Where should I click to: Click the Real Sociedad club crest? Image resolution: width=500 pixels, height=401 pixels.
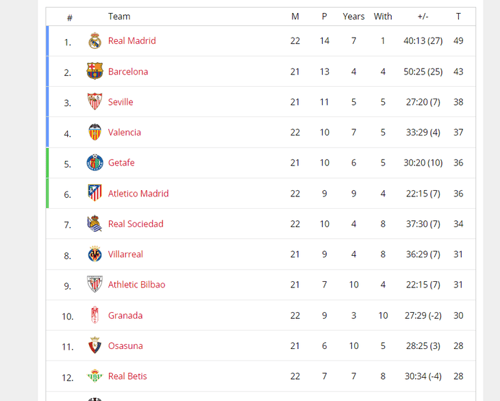[x=95, y=223]
